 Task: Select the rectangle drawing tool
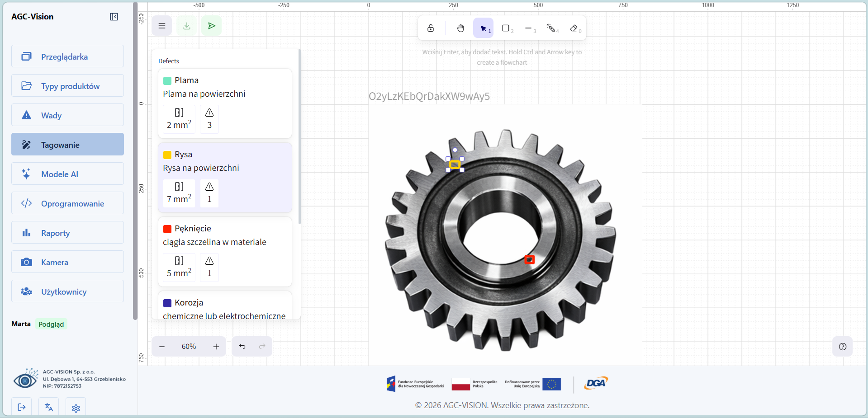point(506,28)
